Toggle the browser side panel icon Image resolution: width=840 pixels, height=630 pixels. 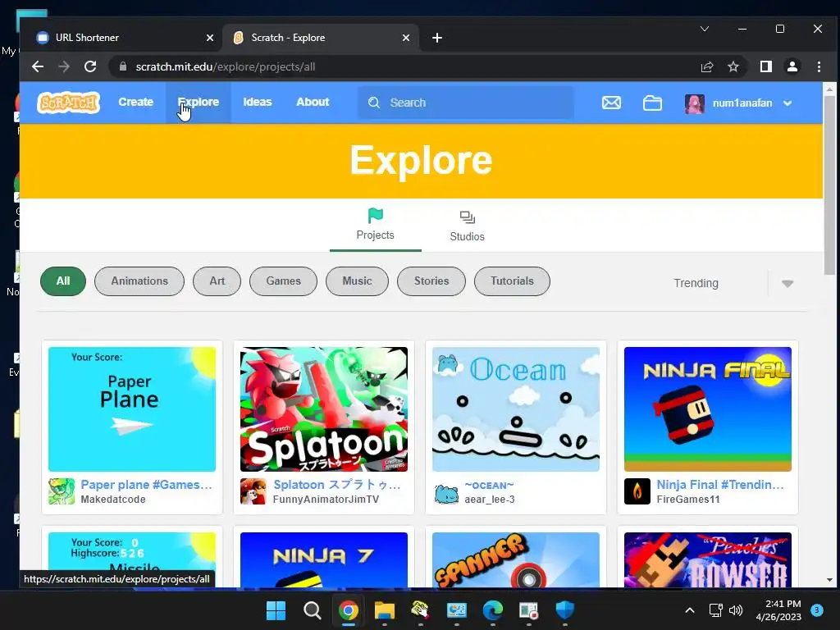point(765,66)
